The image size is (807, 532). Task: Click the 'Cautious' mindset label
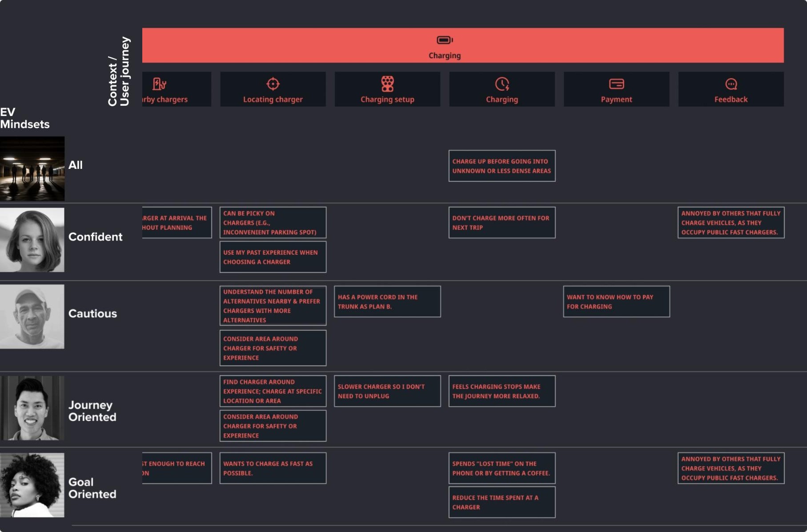pos(92,313)
